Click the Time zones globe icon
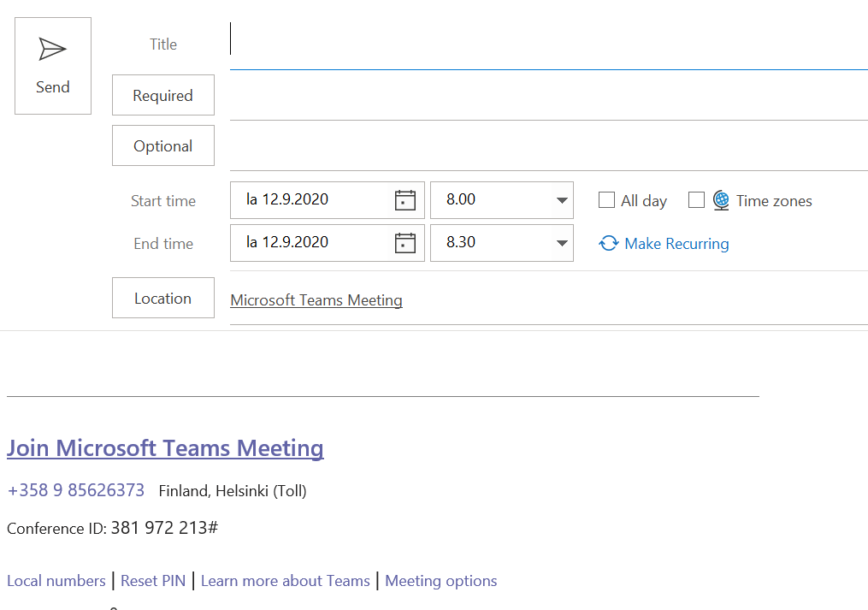The image size is (868, 610). (721, 200)
